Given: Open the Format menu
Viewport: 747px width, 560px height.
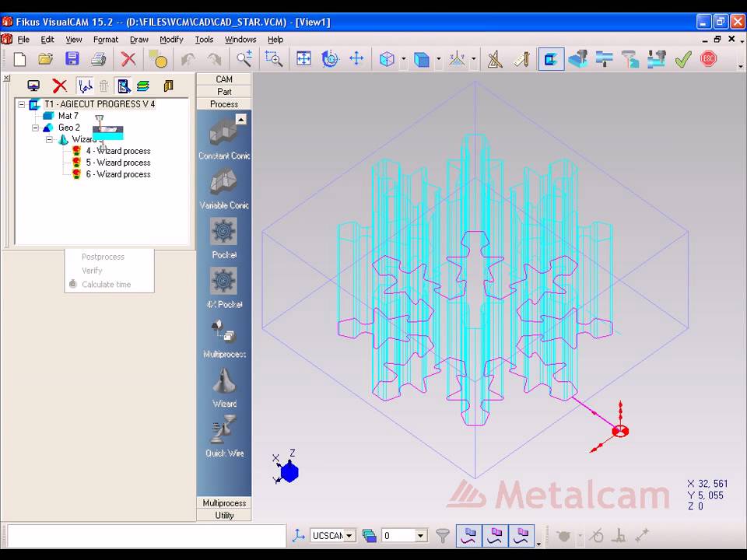Looking at the screenshot, I should pyautogui.click(x=105, y=40).
